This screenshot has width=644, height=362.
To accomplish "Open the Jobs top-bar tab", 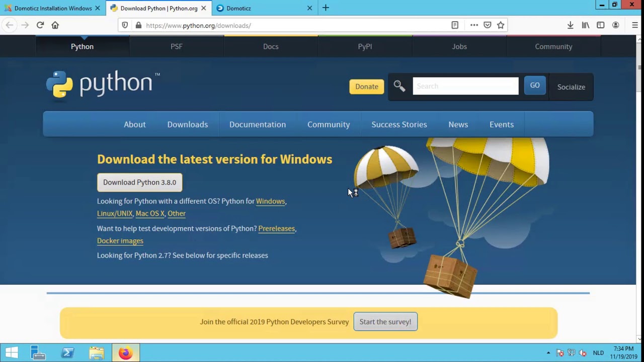I will pos(459,46).
